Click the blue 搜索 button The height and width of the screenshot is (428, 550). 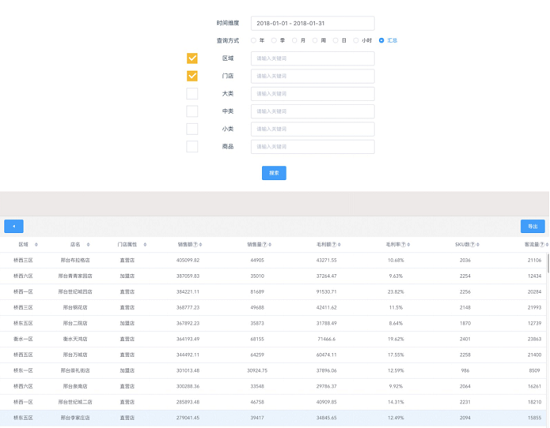[274, 173]
